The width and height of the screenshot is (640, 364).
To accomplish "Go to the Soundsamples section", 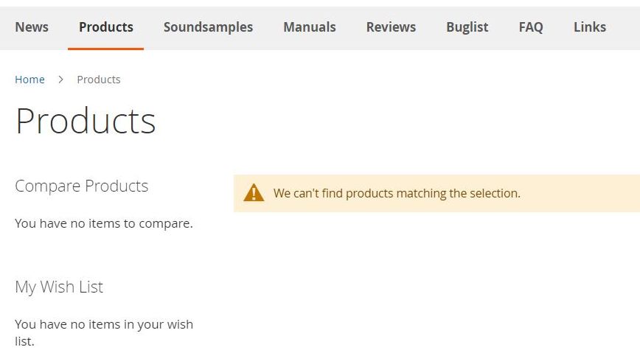I will click(208, 27).
